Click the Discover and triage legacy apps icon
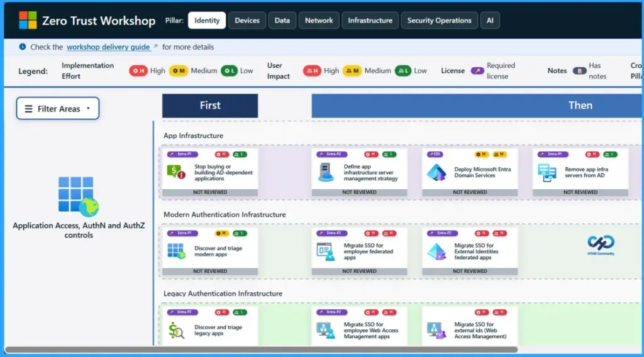This screenshot has height=357, width=644. click(176, 331)
